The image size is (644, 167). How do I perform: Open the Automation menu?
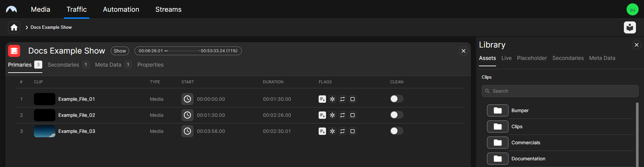tap(121, 9)
